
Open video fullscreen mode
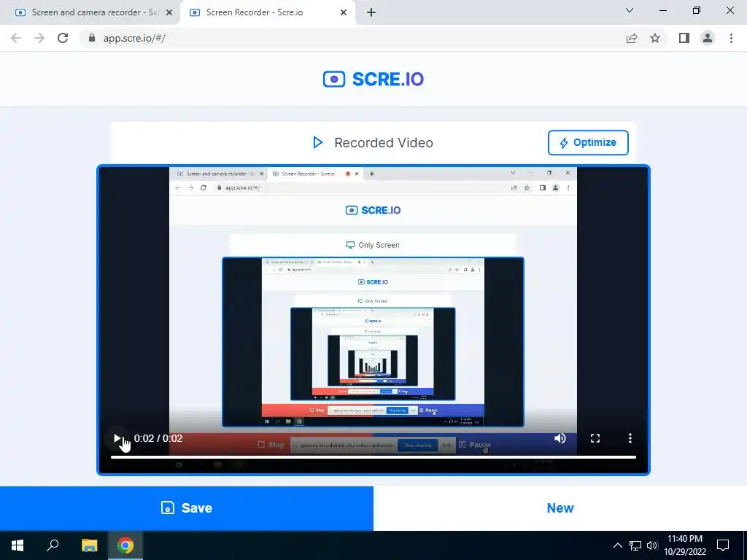pos(595,438)
